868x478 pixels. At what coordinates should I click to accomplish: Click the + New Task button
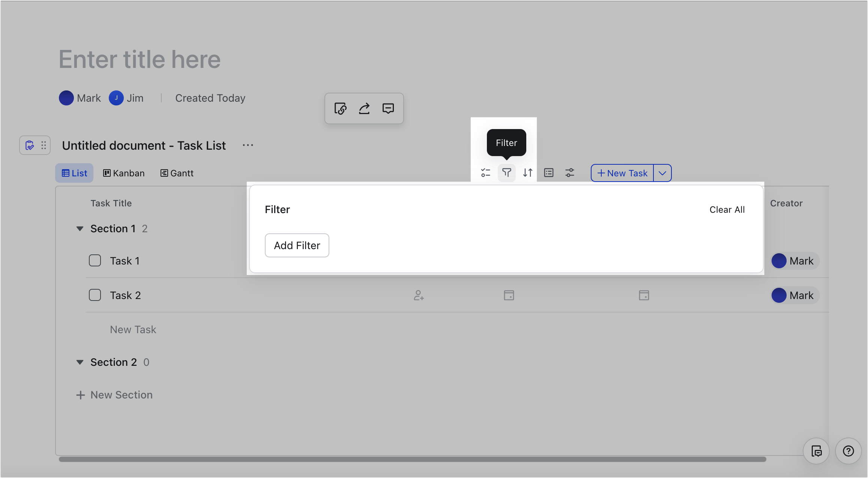tap(622, 173)
